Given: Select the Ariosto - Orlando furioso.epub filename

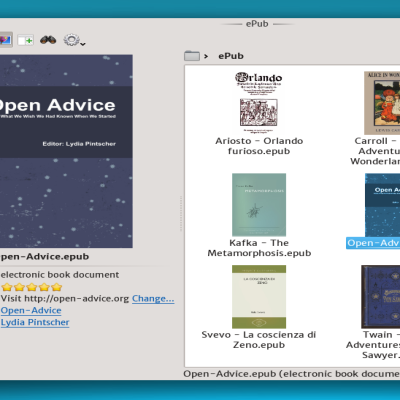Looking at the screenshot, I should pos(259,146).
